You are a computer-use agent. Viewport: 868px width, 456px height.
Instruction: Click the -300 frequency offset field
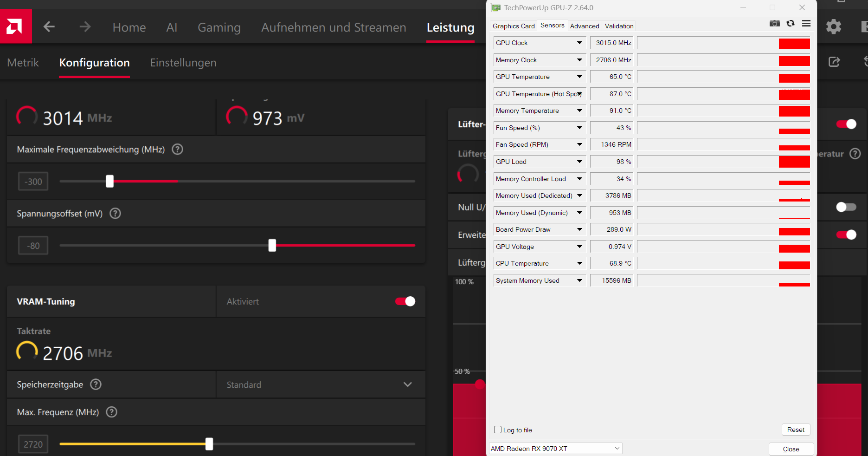tap(33, 182)
